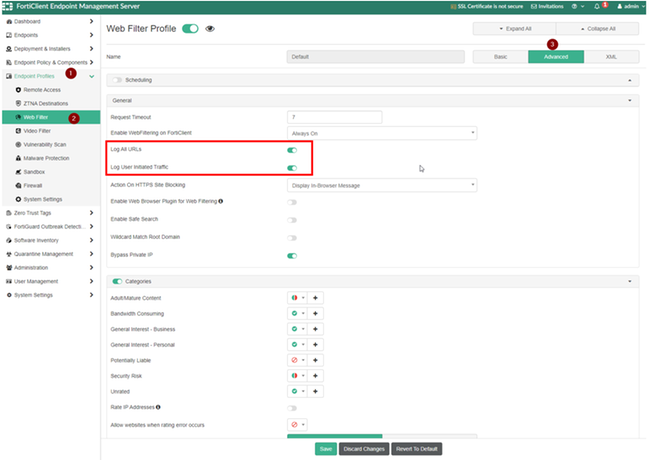Open Allow websites when rating error occurs dropdown
The height and width of the screenshot is (460, 650).
click(297, 425)
